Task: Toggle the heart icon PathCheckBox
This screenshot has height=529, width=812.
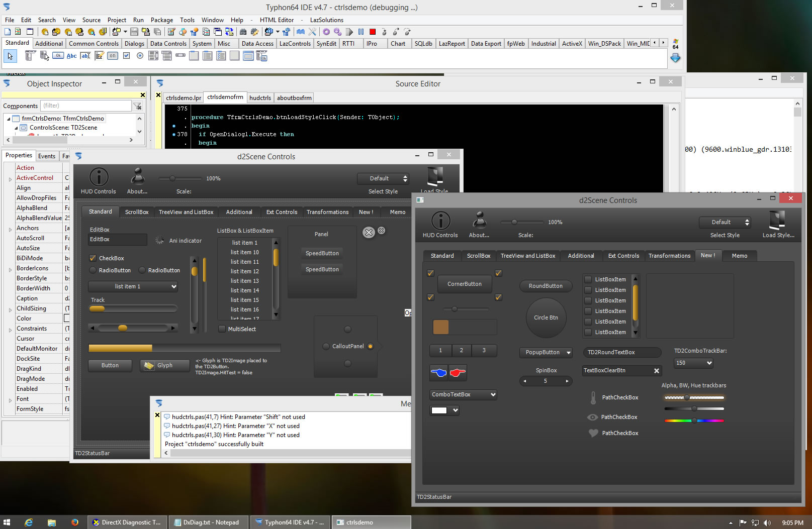Action: [x=593, y=433]
